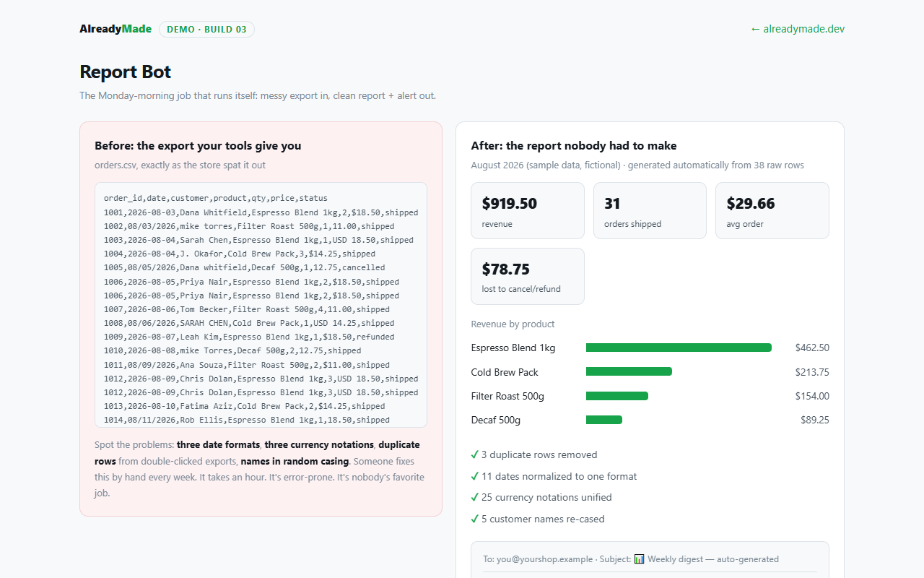Click the AlreadyMade logo
Viewport: 924px width, 578px height.
pos(115,29)
